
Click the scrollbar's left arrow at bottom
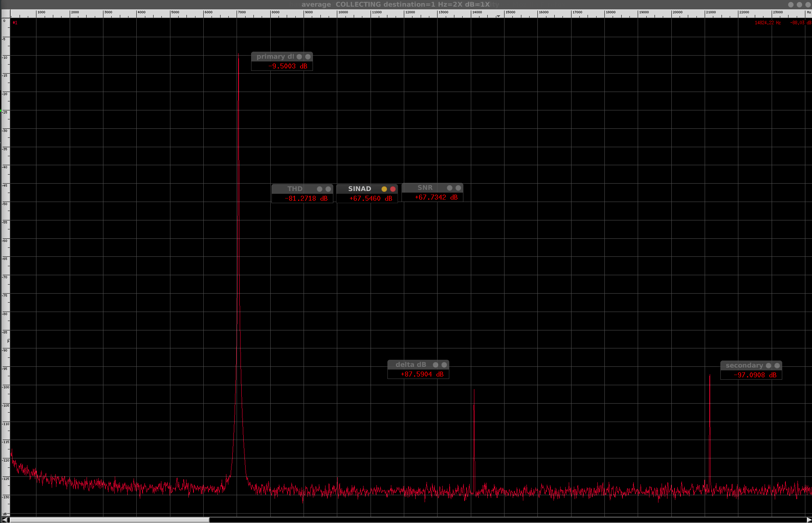coord(5,520)
